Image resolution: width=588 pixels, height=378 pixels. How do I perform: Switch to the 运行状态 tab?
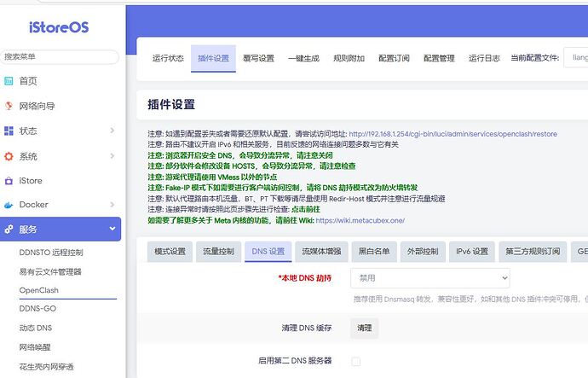168,58
